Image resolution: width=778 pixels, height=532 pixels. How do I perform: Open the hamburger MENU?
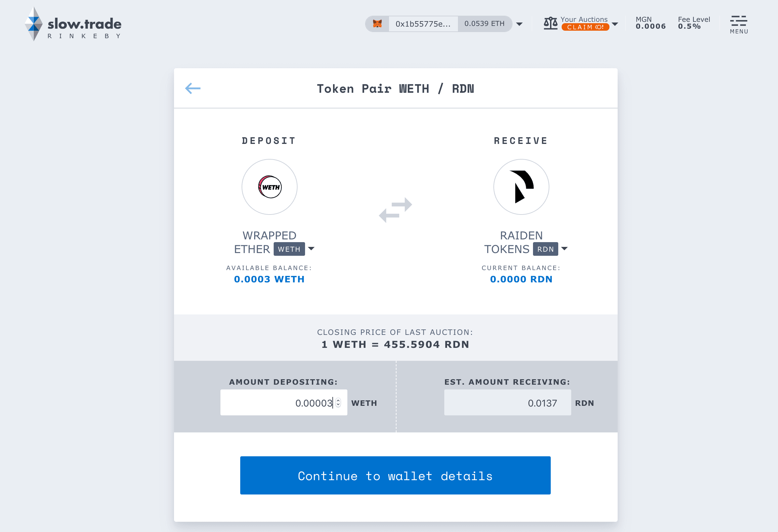pos(738,22)
